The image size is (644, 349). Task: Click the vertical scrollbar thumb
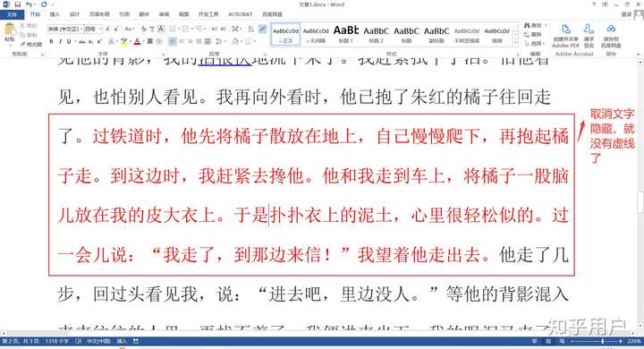click(x=640, y=202)
